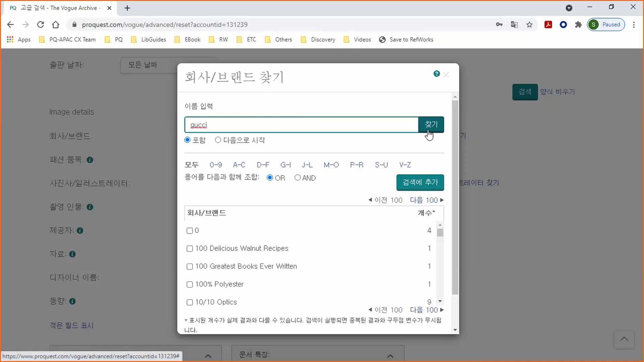Open the PQ-APAC CX Team bookmark folder
The image size is (644, 362).
[x=67, y=40]
